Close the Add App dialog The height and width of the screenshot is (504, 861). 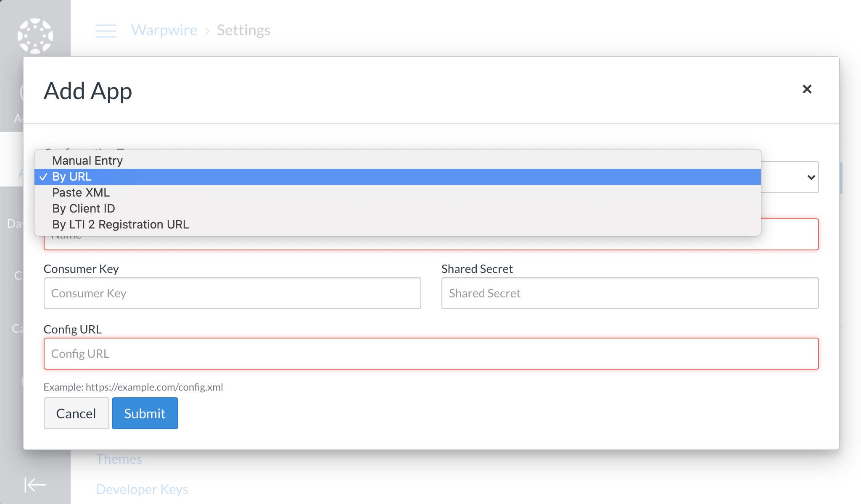coord(807,89)
